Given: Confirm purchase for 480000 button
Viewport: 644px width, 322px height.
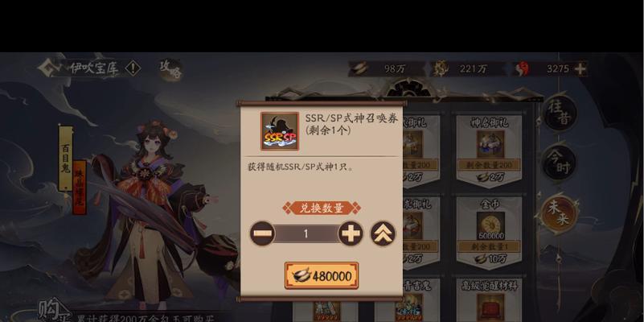Looking at the screenshot, I should 322,275.
